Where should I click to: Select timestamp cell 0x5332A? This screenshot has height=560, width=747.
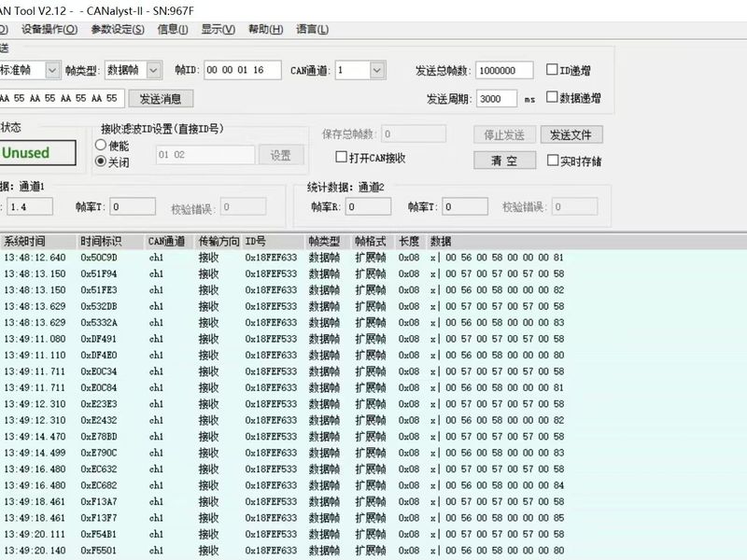tap(99, 322)
